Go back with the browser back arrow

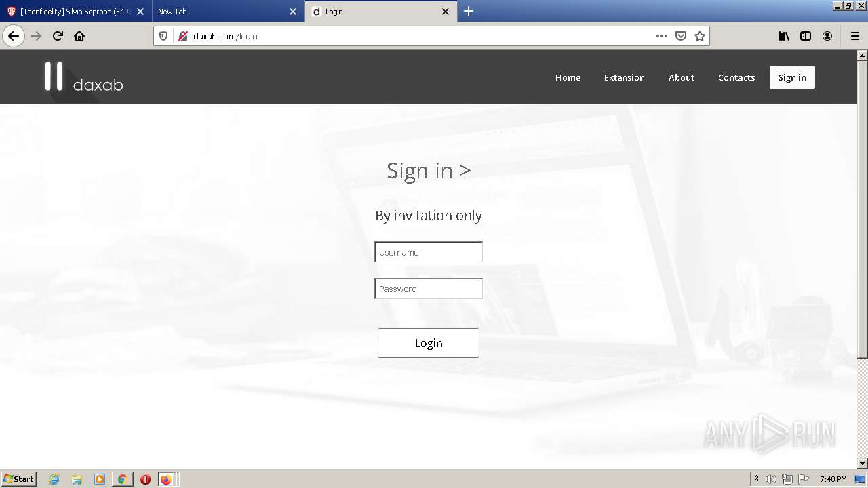pos(14,36)
